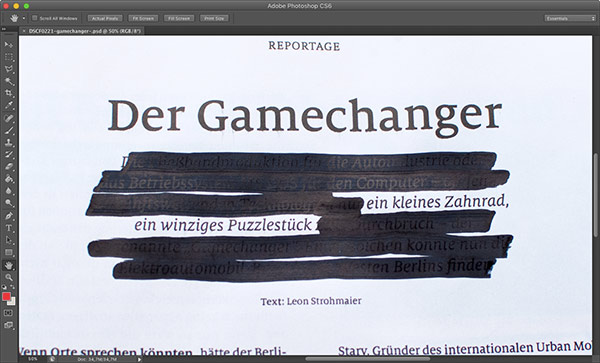
Task: Select the Dodge tool
Action: (x=8, y=203)
